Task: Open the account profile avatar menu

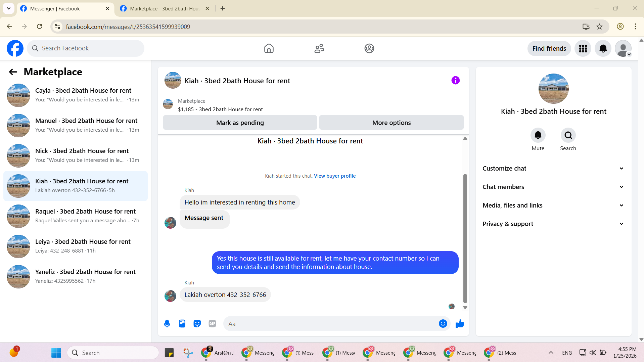Action: (623, 49)
